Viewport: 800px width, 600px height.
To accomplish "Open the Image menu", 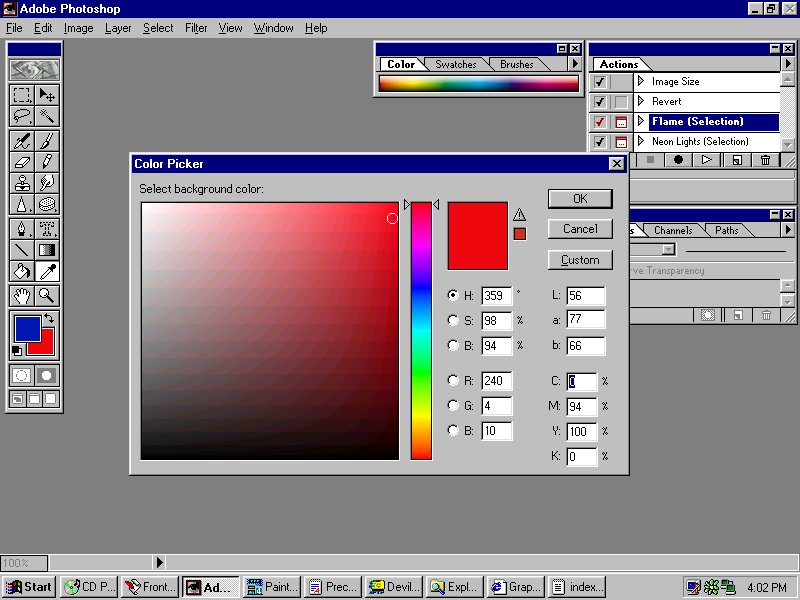I will [78, 28].
